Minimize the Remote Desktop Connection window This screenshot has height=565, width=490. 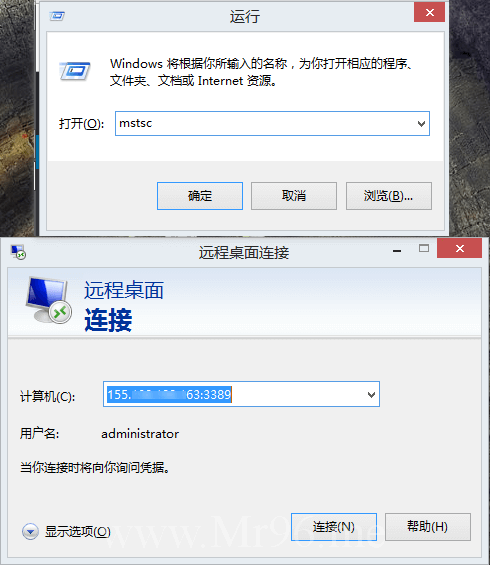click(397, 250)
